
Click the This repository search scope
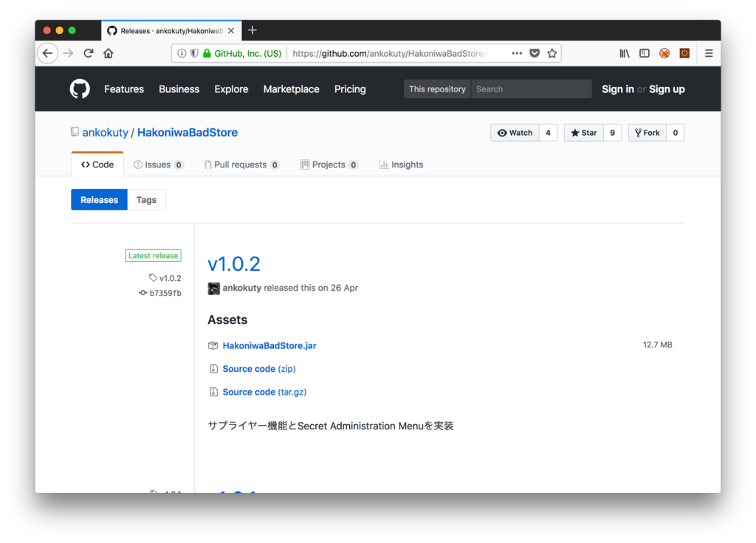coord(437,89)
